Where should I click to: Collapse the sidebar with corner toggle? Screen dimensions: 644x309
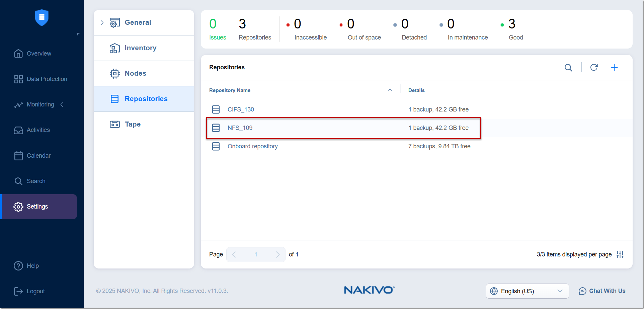pyautogui.click(x=78, y=34)
